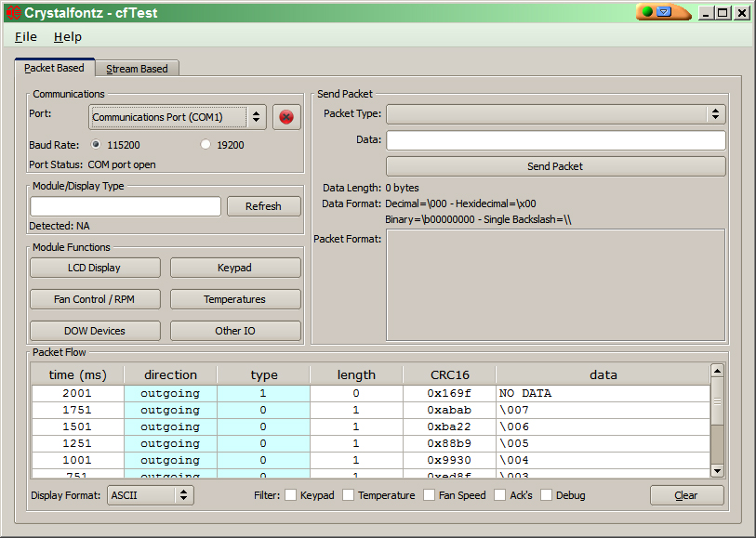This screenshot has height=538, width=756.
Task: Click the Crystalfontz logo icon in title bar
Action: (x=14, y=12)
